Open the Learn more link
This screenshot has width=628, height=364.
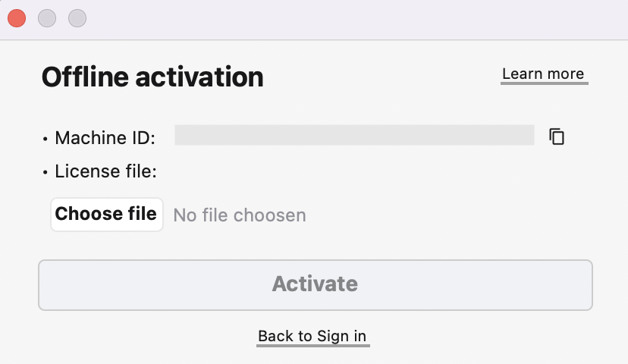[543, 74]
